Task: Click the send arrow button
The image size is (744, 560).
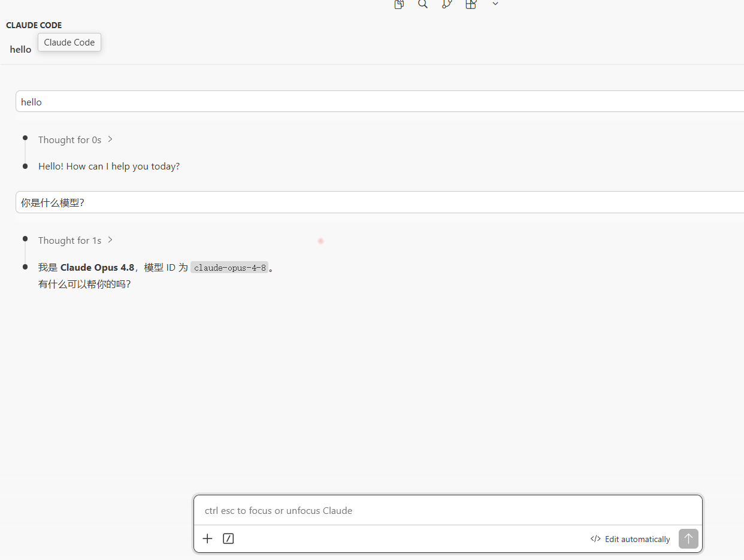Action: [688, 538]
